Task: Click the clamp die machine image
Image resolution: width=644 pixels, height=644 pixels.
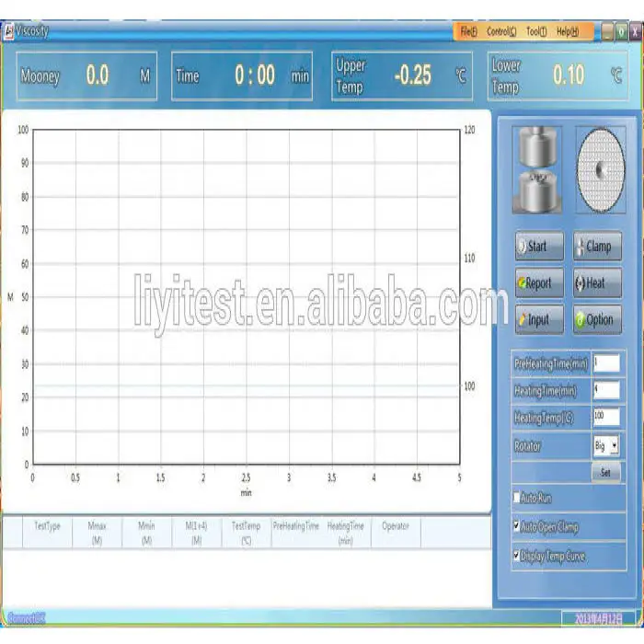Action: click(538, 170)
